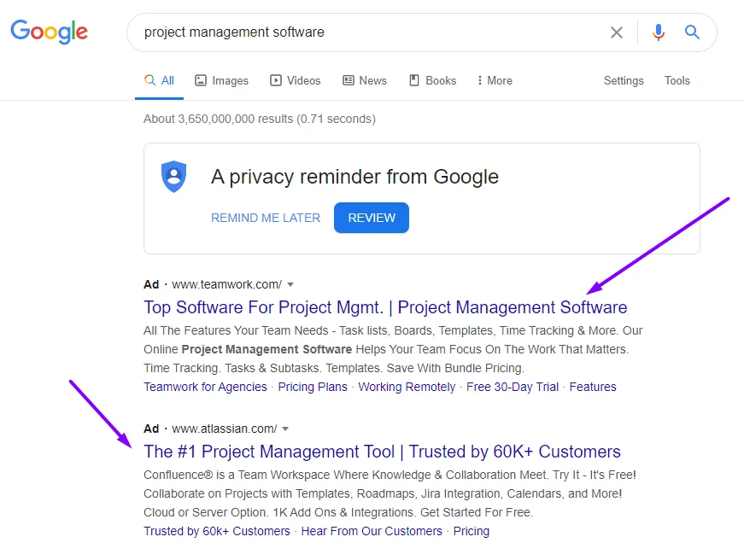
Task: Click the privacy shield icon
Action: coord(173,177)
